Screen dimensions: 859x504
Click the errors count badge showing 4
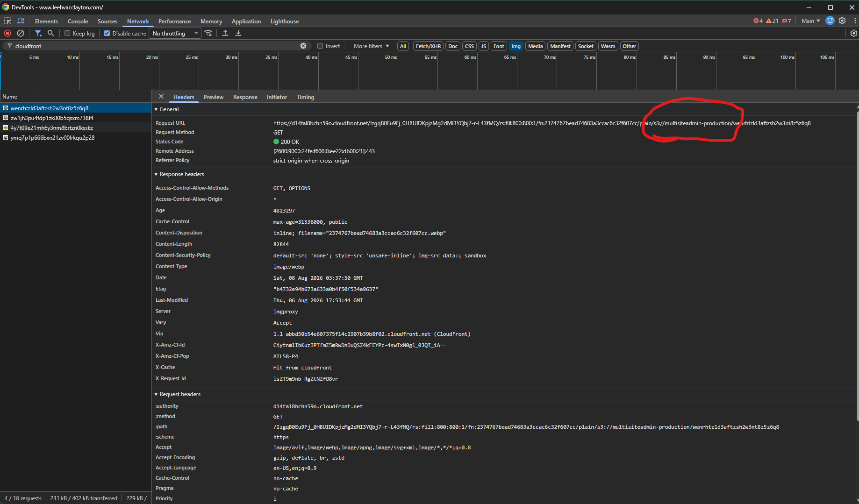point(758,21)
